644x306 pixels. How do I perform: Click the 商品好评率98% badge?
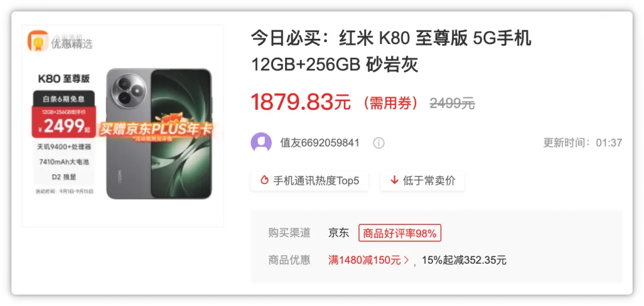[x=400, y=233]
